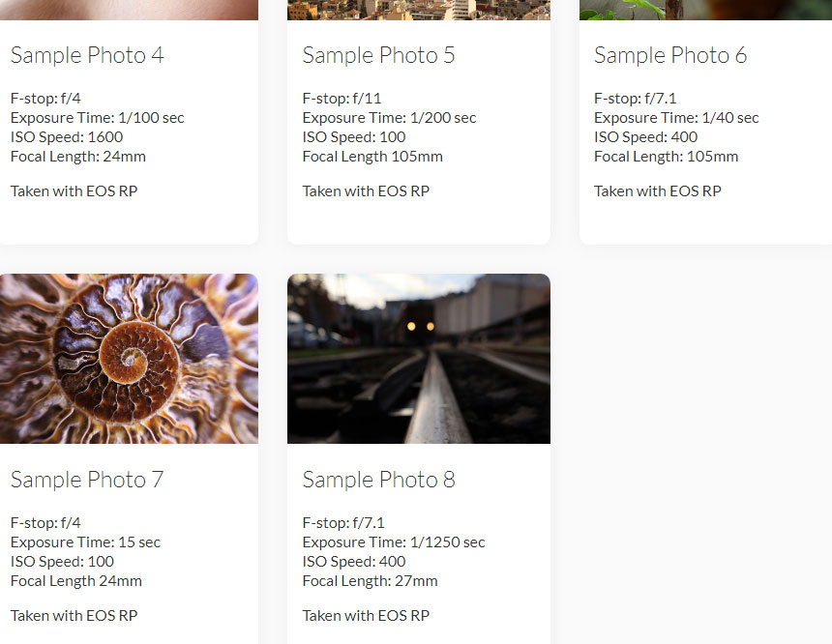The height and width of the screenshot is (644, 832).
Task: Click the railway track photo thumbnail
Action: point(418,358)
